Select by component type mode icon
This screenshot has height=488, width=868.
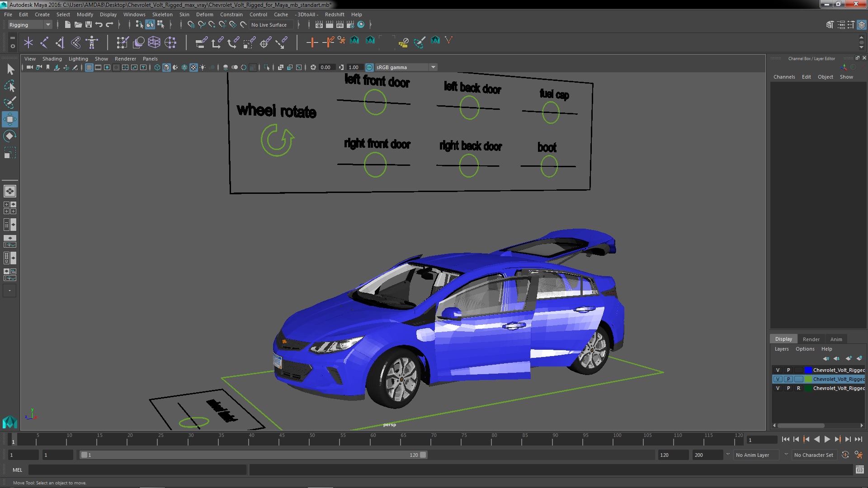coord(160,25)
